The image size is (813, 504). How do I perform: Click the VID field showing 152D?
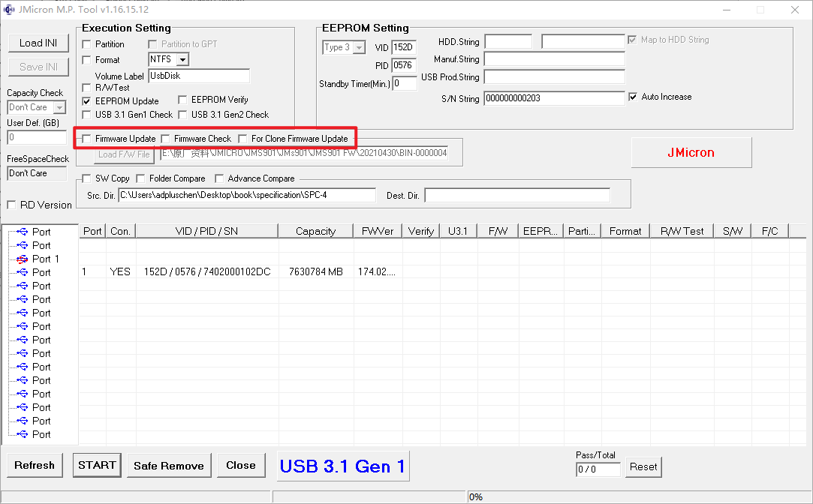404,48
